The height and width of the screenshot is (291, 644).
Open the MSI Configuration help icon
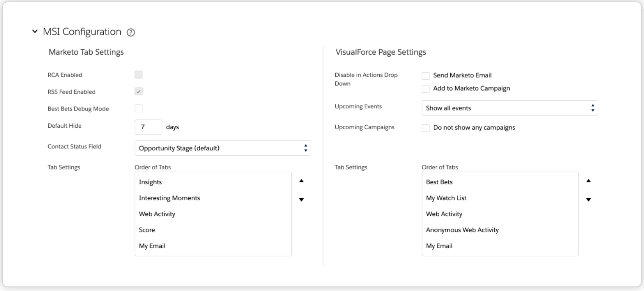pos(131,33)
